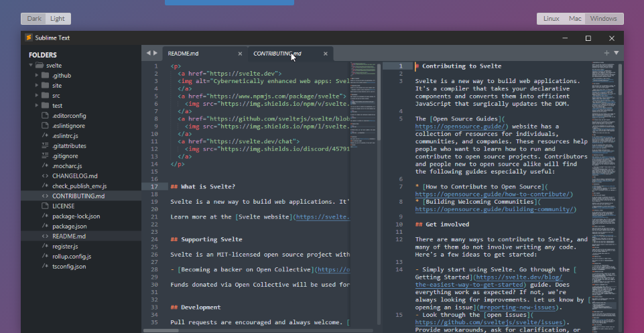
Task: Click the .github folder icon
Action: click(45, 76)
